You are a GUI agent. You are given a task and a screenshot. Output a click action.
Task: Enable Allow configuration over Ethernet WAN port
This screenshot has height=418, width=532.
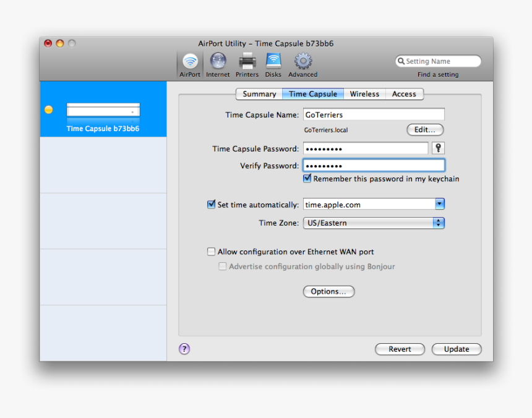point(211,252)
